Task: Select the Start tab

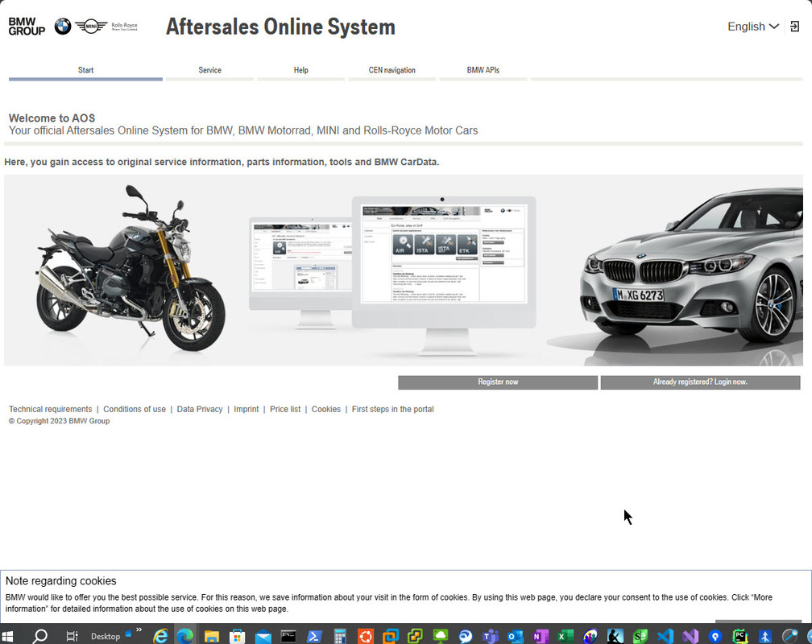Action: pyautogui.click(x=85, y=70)
